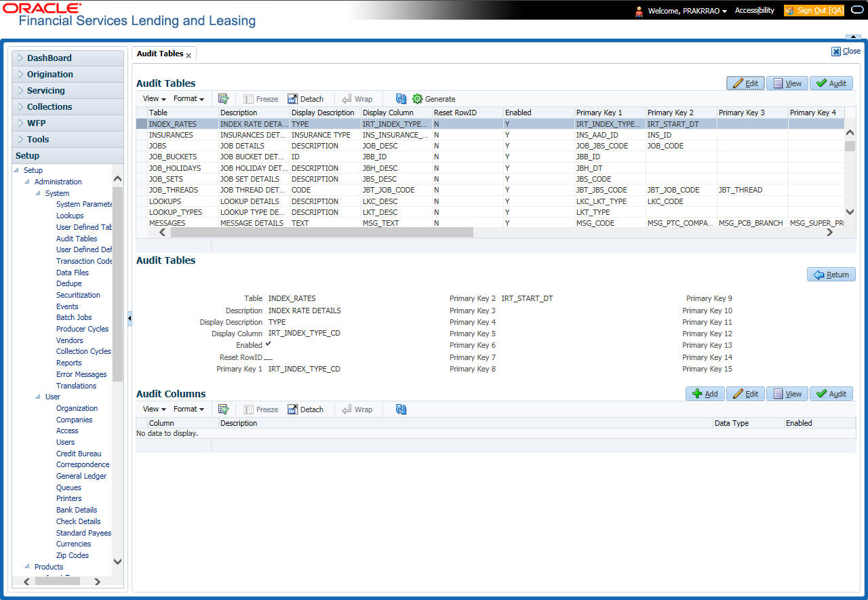
Task: Collapse the System tree node
Action: click(39, 193)
